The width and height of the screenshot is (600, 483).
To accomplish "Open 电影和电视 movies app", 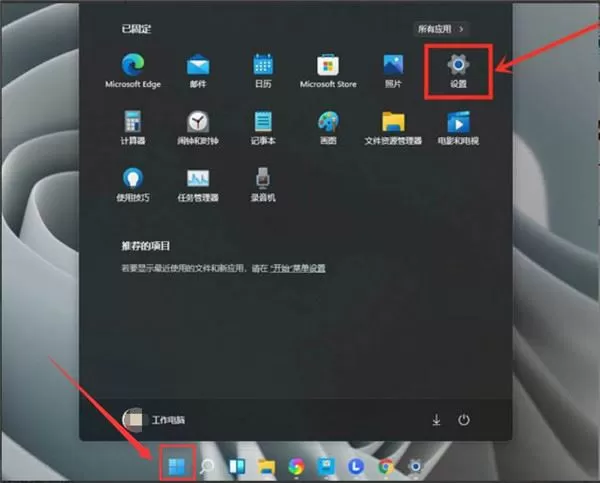I will click(458, 128).
